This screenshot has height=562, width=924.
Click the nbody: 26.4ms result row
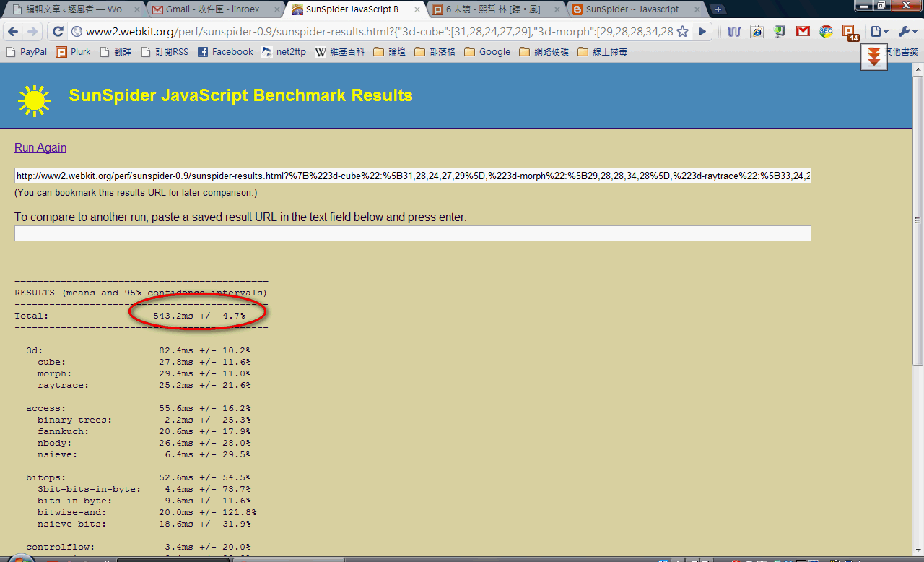point(144,443)
